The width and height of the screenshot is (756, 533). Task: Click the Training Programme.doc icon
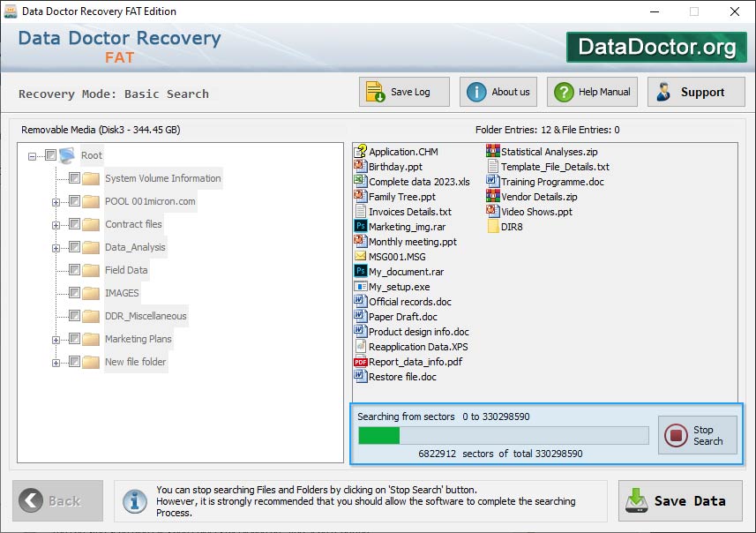coord(493,182)
